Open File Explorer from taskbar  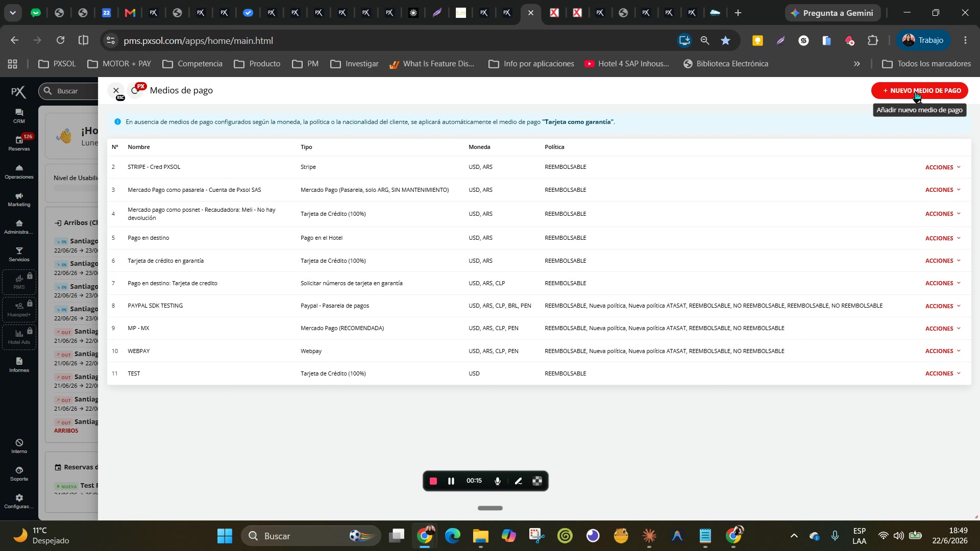pos(480,536)
